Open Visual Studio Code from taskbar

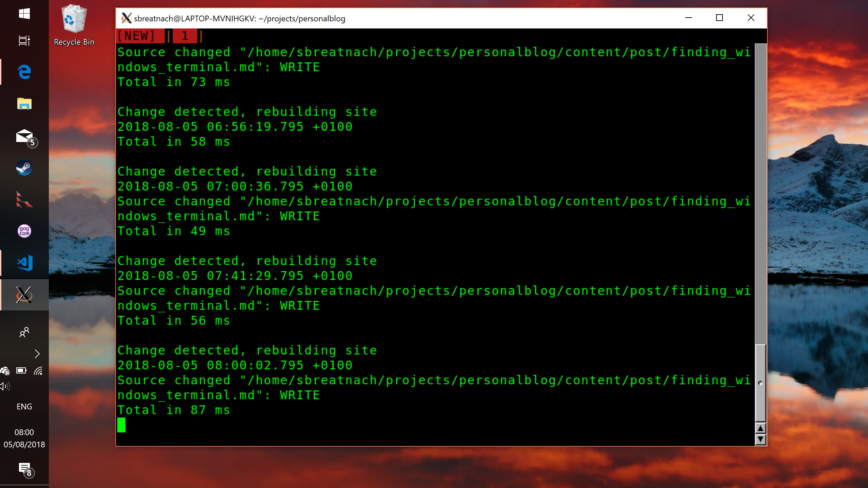[24, 262]
